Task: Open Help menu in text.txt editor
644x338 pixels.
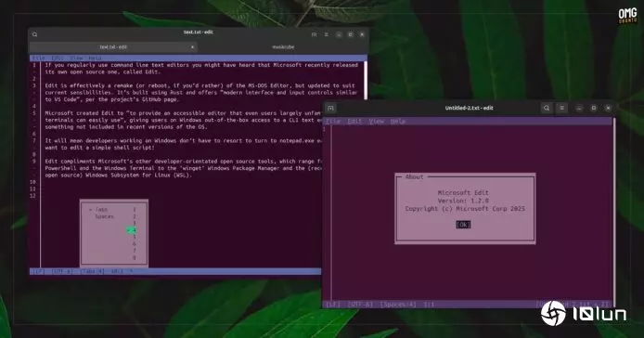Action: [x=95, y=58]
